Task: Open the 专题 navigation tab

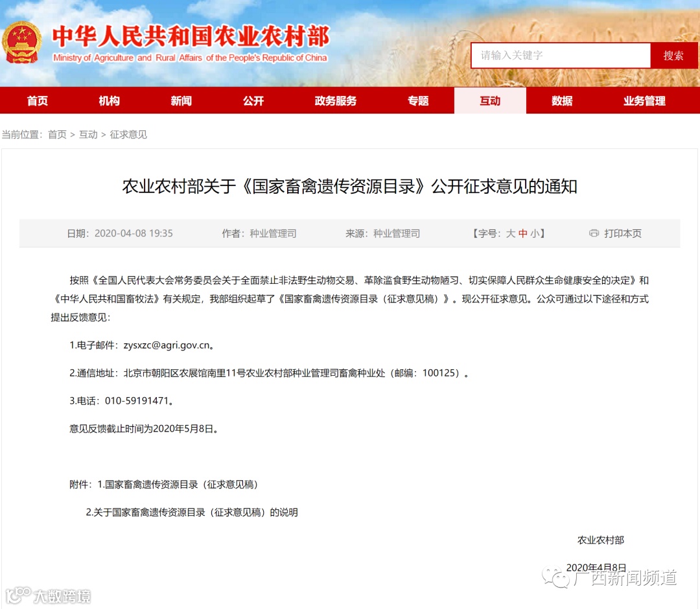Action: click(x=418, y=101)
